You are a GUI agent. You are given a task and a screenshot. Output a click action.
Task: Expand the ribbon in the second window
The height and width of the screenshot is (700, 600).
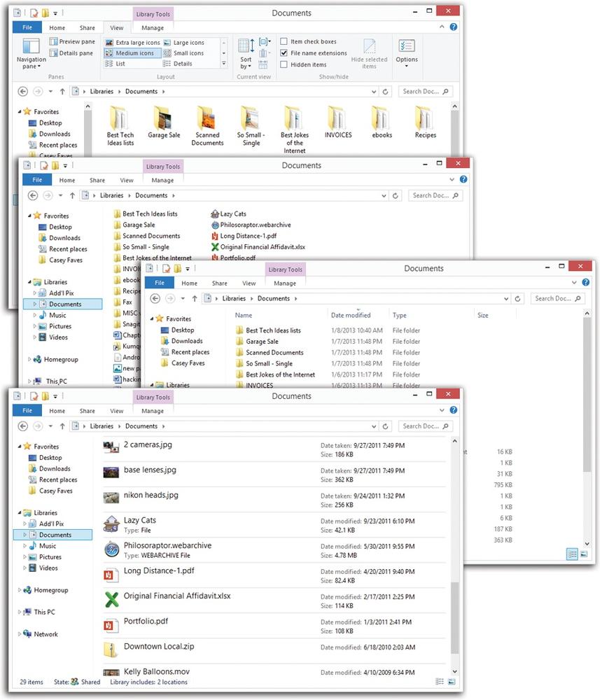(x=452, y=179)
